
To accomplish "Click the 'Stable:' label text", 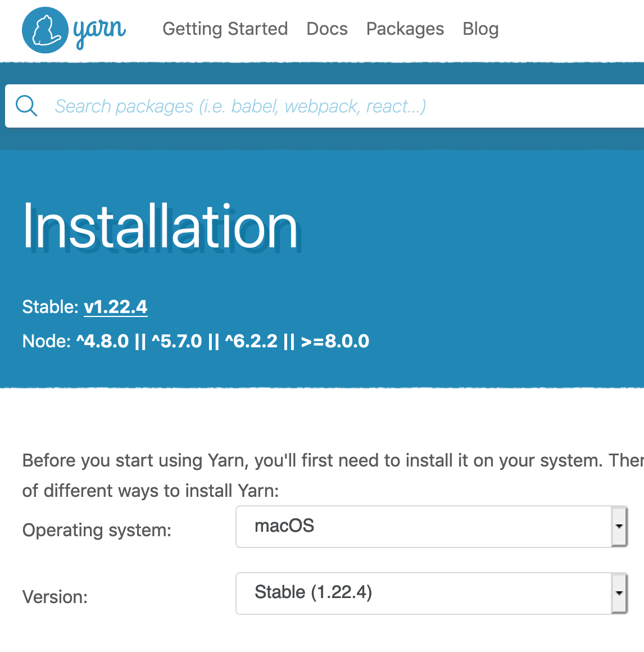I will [x=51, y=307].
